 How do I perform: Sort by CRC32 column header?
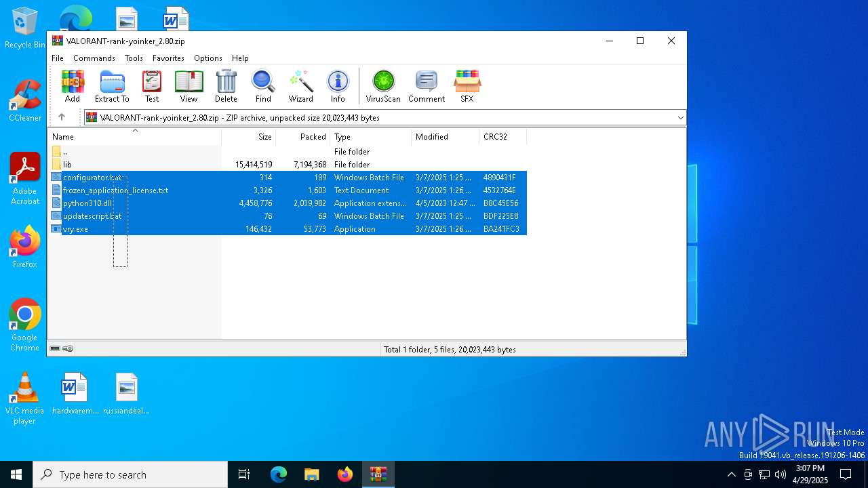(503, 137)
